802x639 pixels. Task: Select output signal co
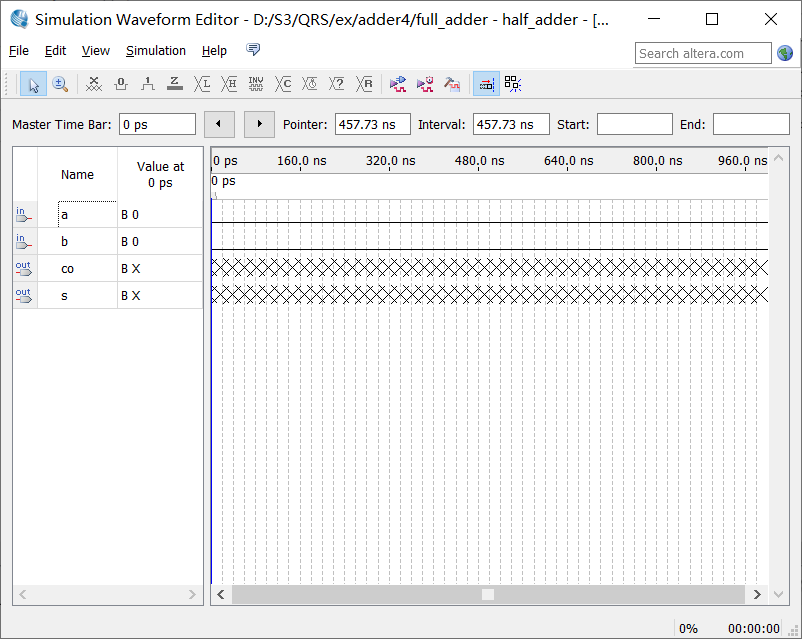click(x=108, y=269)
